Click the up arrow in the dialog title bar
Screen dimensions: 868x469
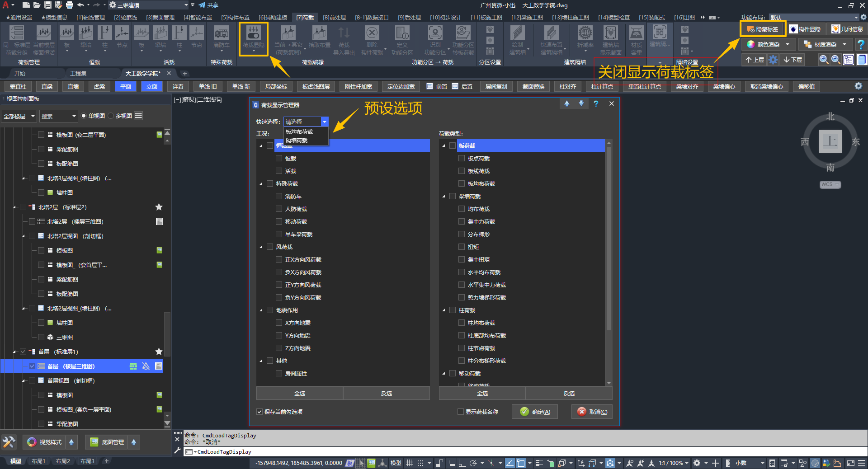567,104
